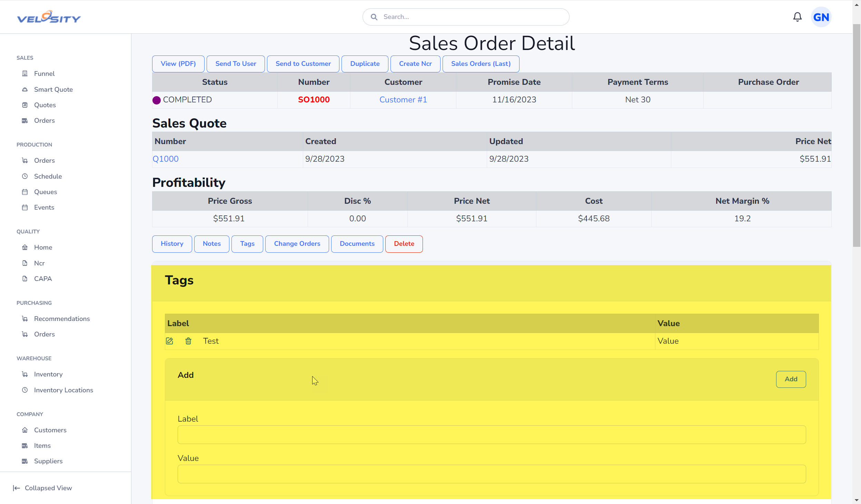Click the CAPA document icon
The image size is (861, 504).
coord(25,279)
